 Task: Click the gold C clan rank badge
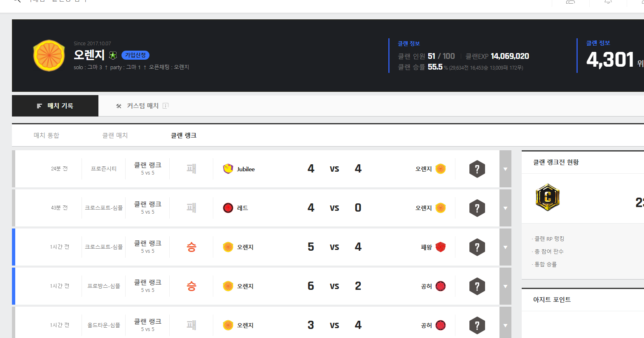tap(547, 197)
